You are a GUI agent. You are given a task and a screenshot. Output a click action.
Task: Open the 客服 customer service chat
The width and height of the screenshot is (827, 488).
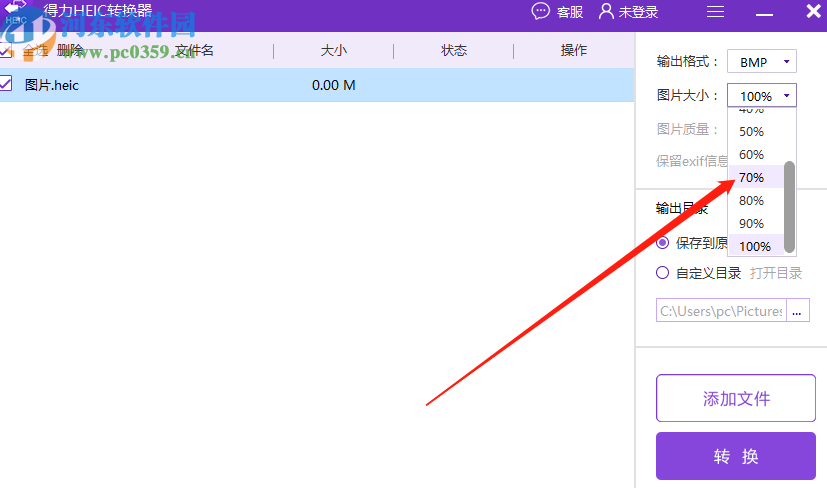[557, 12]
